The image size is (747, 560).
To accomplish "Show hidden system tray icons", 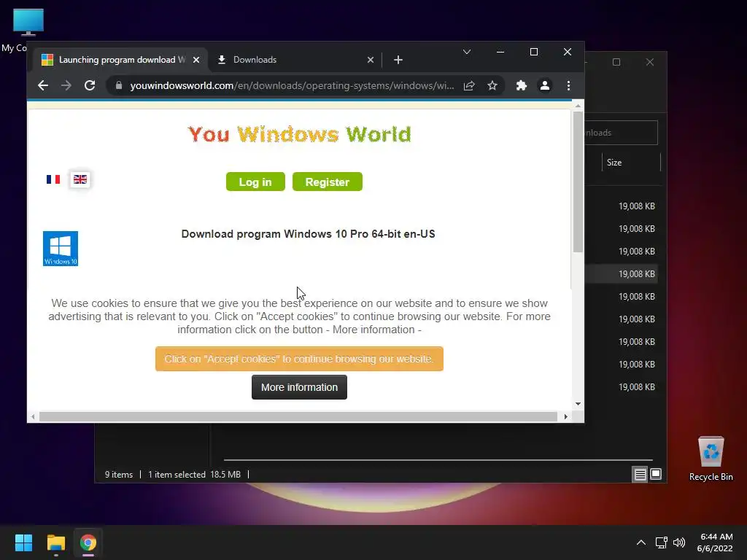I will tap(641, 542).
